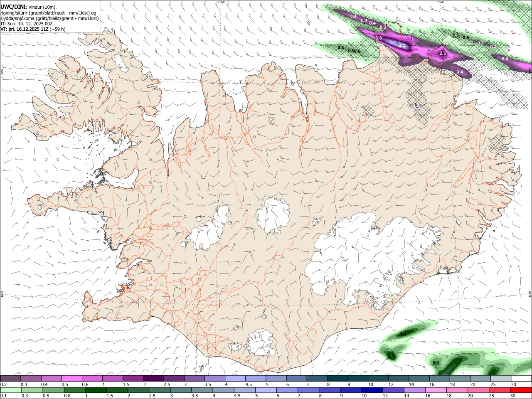
Task: Click the '2.1' rainfall value off the south coast
Action: point(391,357)
